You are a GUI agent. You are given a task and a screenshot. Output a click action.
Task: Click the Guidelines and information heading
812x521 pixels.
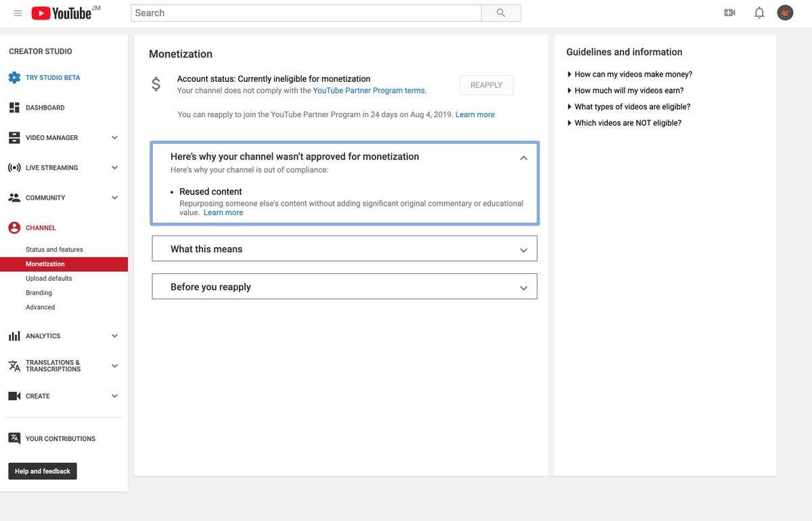pos(624,52)
